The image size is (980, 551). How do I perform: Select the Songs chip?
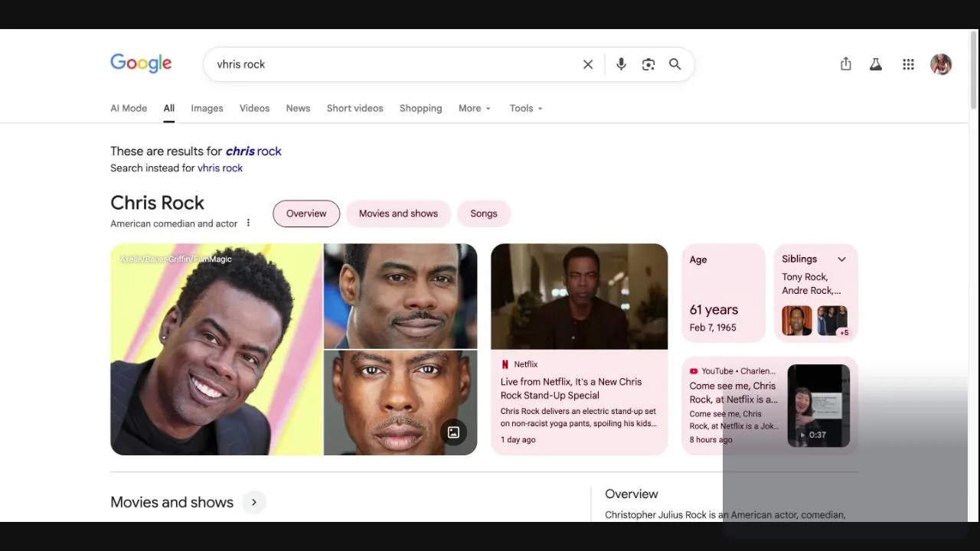[x=483, y=214]
